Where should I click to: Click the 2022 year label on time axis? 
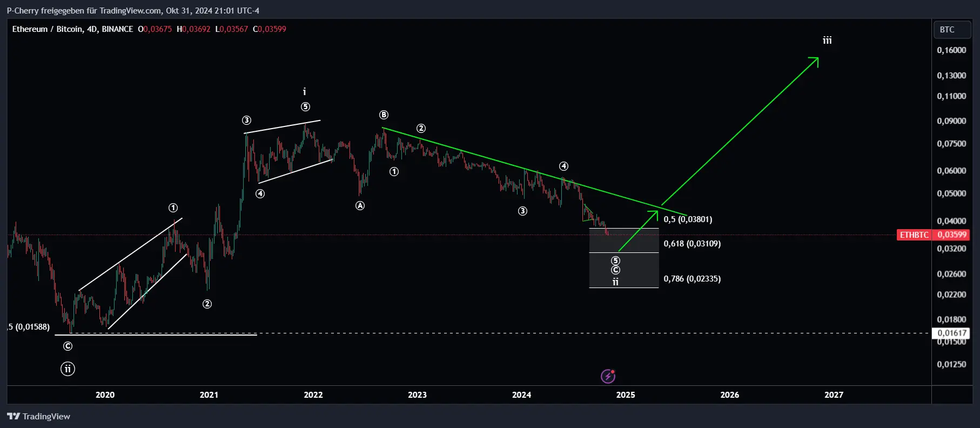coord(313,395)
